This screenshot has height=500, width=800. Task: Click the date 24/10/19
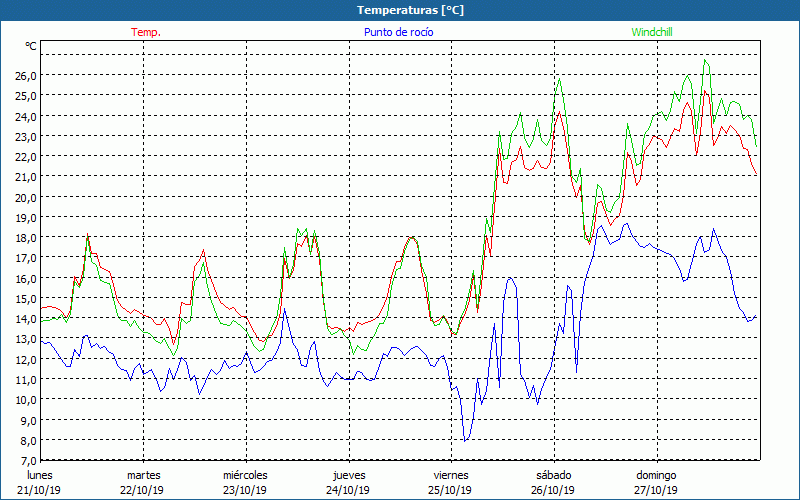tap(348, 490)
